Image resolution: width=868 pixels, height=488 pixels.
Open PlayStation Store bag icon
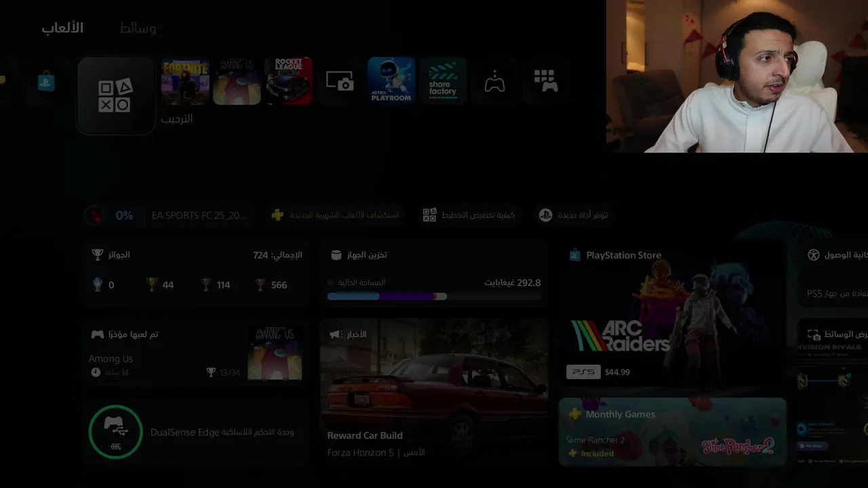[46, 81]
